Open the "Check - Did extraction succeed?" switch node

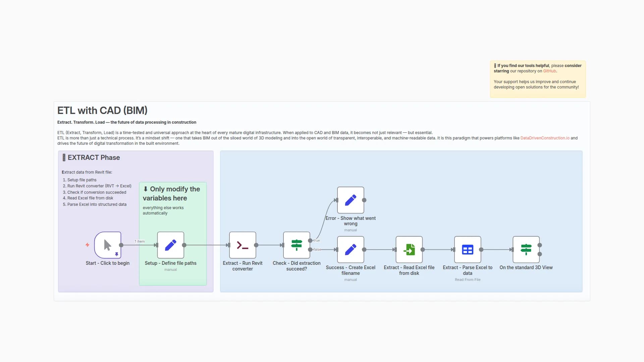[297, 245]
